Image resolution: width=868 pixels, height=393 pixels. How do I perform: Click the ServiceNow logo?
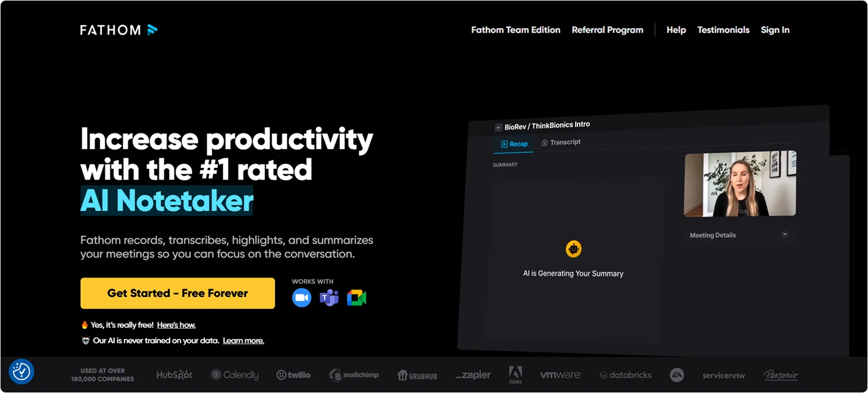[723, 376]
